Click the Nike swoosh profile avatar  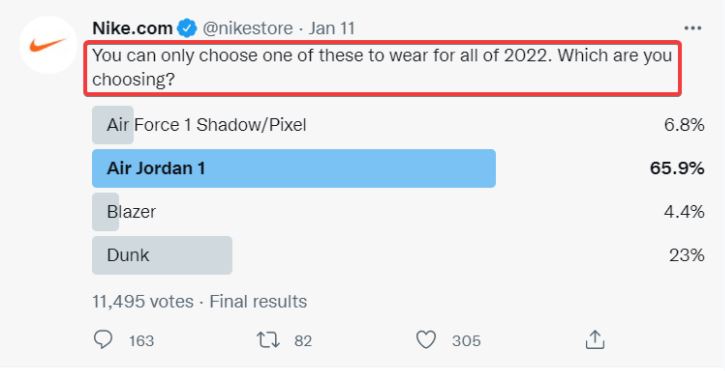[48, 45]
